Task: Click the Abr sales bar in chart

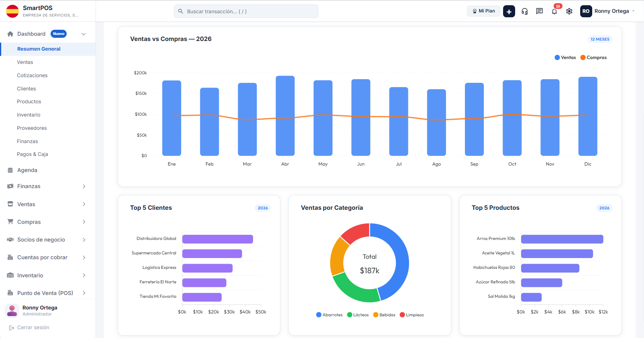Action: click(x=285, y=116)
